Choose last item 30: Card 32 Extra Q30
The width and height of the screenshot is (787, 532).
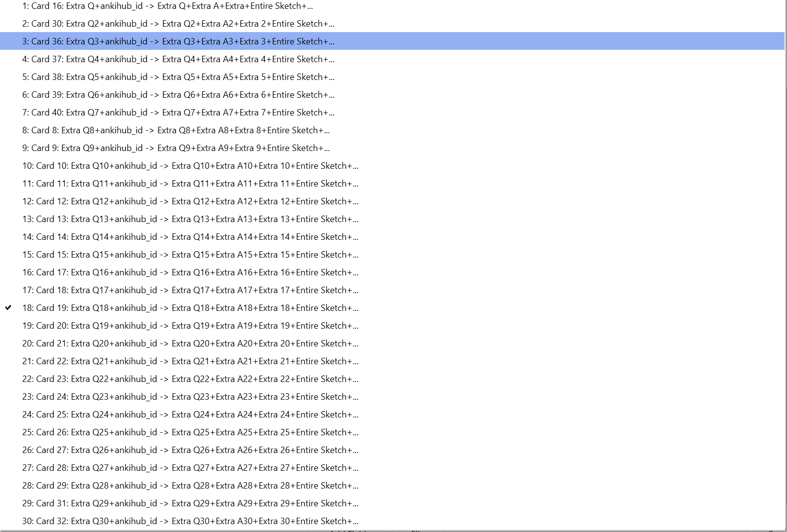tap(190, 521)
